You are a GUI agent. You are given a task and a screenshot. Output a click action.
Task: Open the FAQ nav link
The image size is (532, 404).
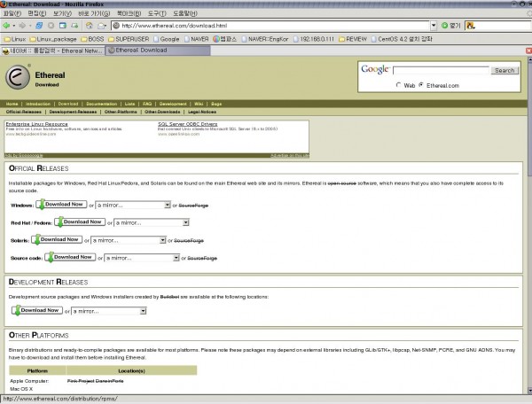(x=147, y=104)
